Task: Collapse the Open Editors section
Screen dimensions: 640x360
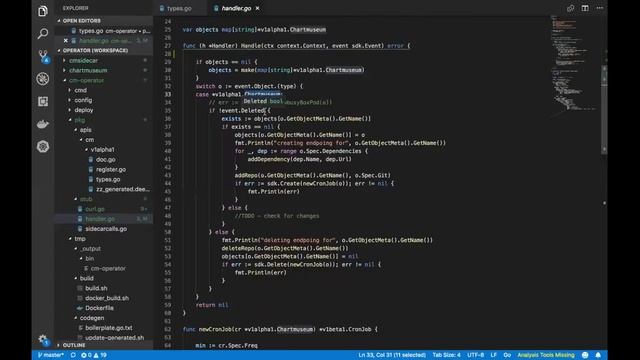Action: [82, 20]
